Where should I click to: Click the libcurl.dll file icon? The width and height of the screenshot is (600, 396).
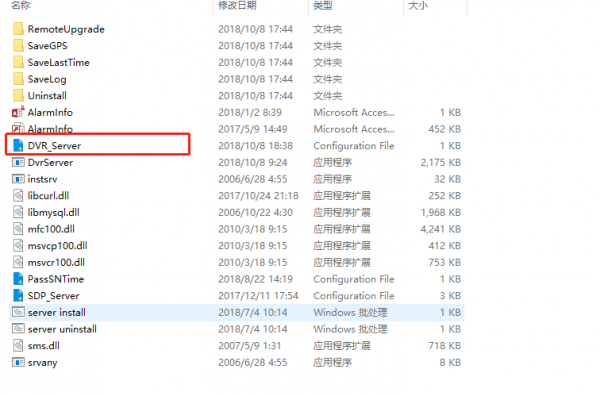tap(18, 196)
